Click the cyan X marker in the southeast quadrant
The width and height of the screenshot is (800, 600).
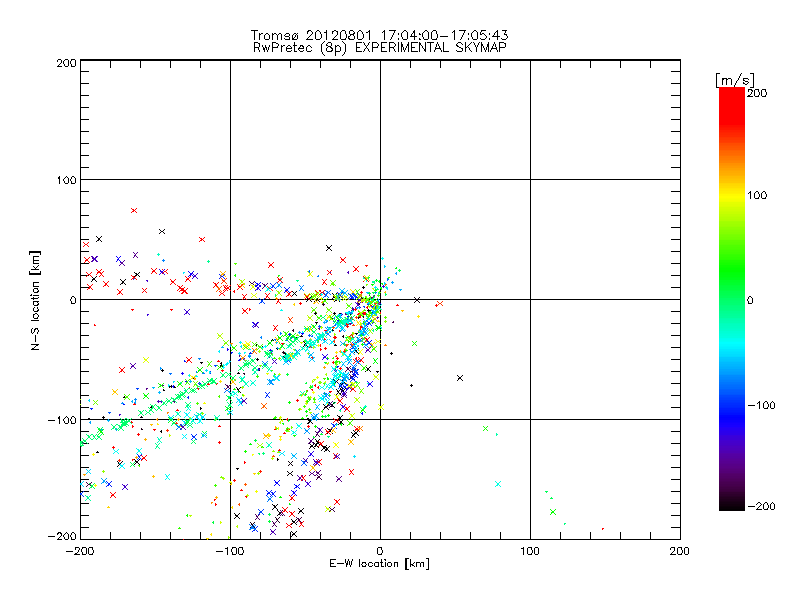point(498,484)
